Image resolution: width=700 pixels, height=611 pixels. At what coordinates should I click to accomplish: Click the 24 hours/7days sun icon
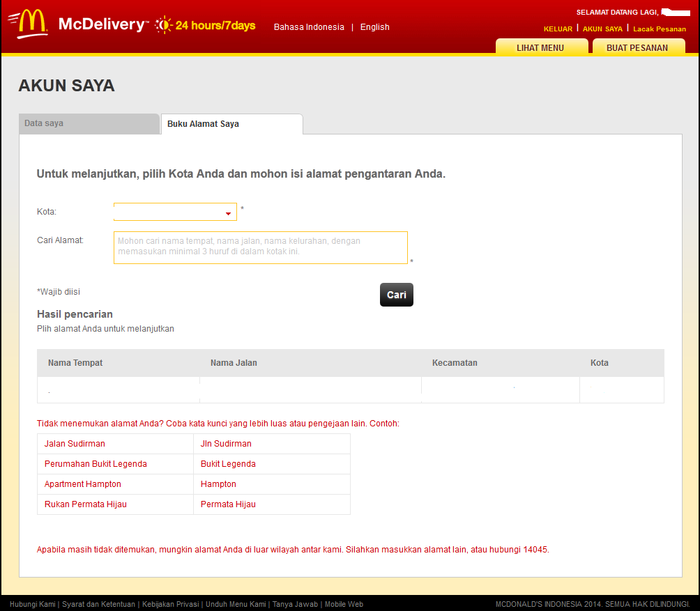[x=165, y=23]
